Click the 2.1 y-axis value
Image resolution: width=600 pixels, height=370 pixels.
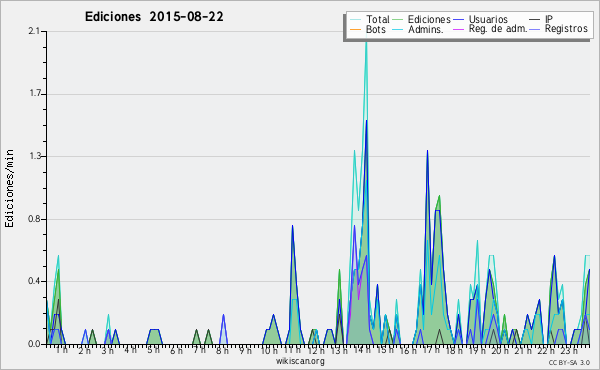coord(34,31)
